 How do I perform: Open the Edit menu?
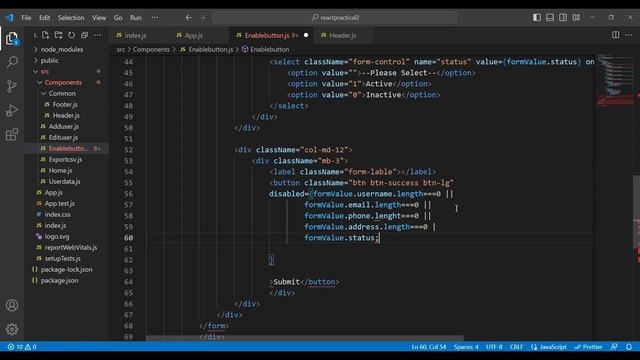point(44,18)
